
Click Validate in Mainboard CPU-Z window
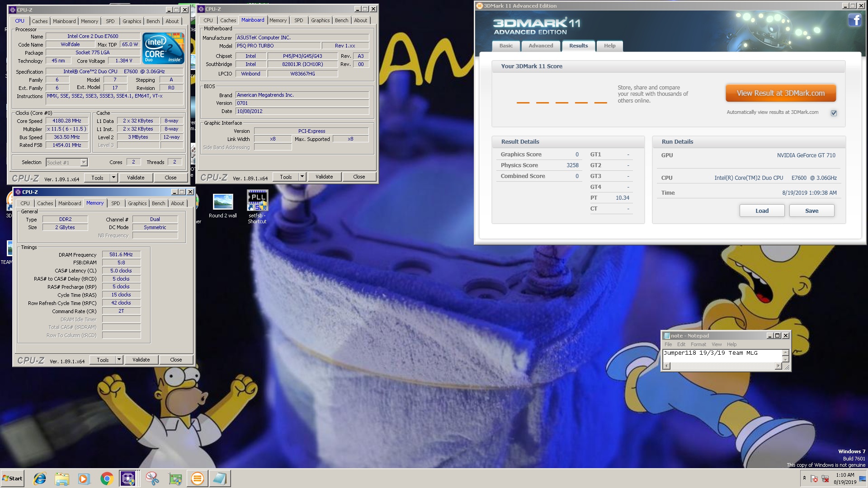coord(324,177)
